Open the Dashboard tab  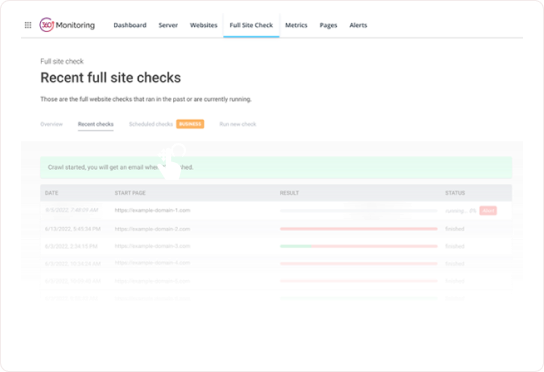pos(130,25)
